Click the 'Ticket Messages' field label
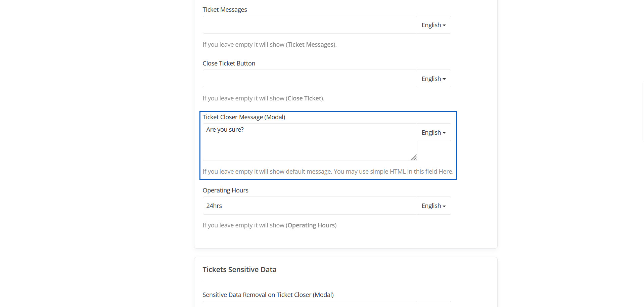644x307 pixels. (225, 10)
